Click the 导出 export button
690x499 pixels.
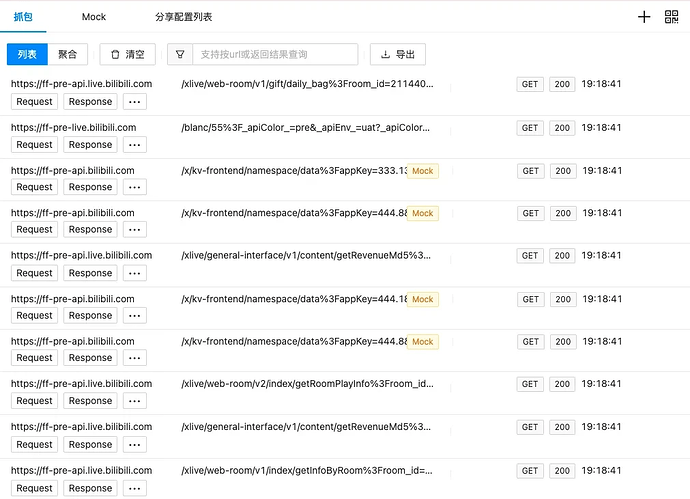(398, 55)
